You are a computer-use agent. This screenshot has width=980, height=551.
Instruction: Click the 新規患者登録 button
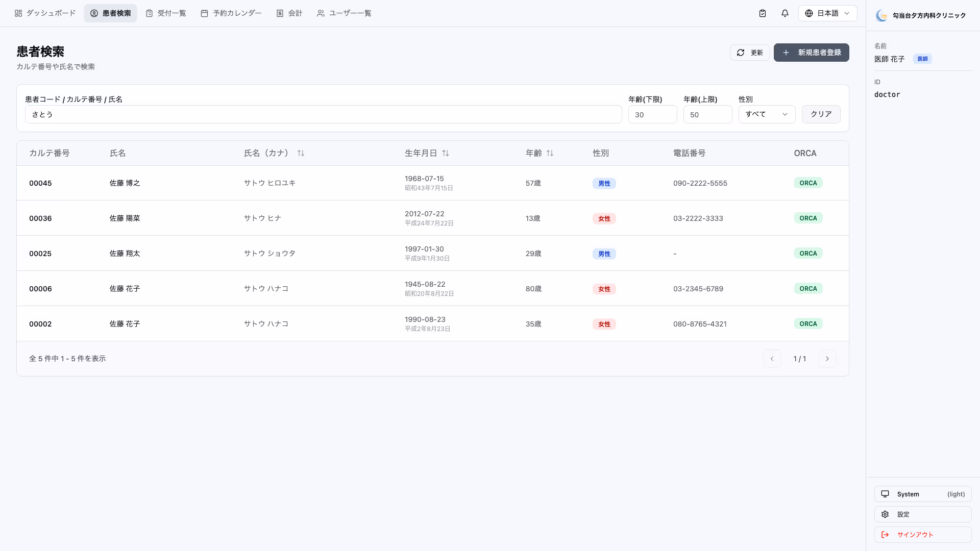click(x=812, y=53)
